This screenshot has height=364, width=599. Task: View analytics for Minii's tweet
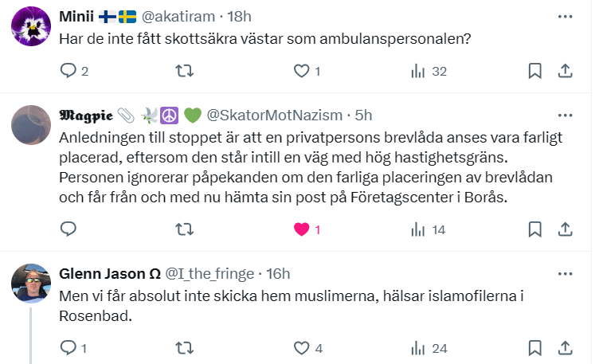coord(418,71)
